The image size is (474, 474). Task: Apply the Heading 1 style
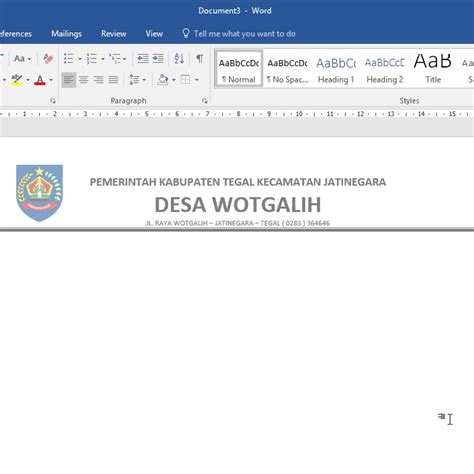(336, 69)
